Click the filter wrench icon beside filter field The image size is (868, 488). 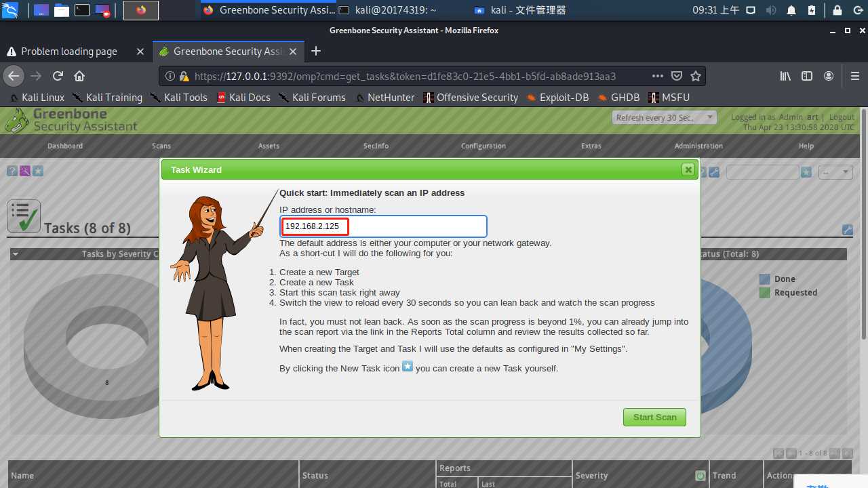pos(713,172)
